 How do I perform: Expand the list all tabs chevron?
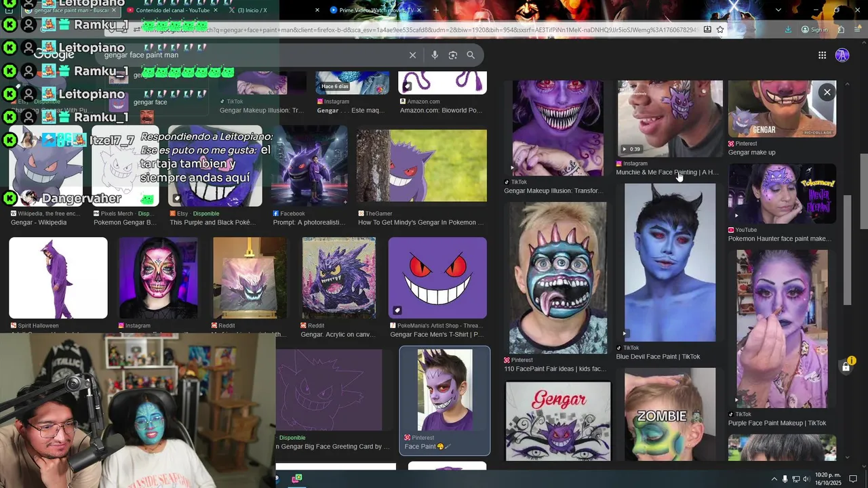tap(778, 10)
